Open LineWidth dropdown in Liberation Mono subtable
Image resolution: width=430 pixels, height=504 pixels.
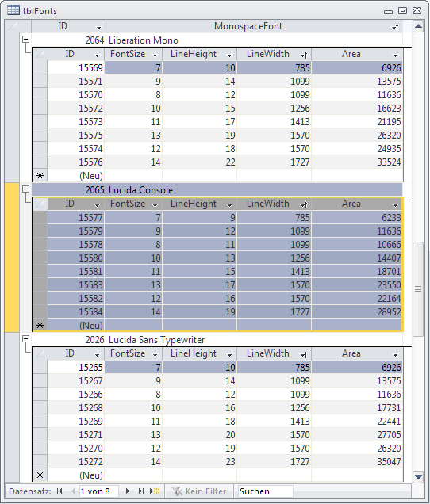(304, 55)
